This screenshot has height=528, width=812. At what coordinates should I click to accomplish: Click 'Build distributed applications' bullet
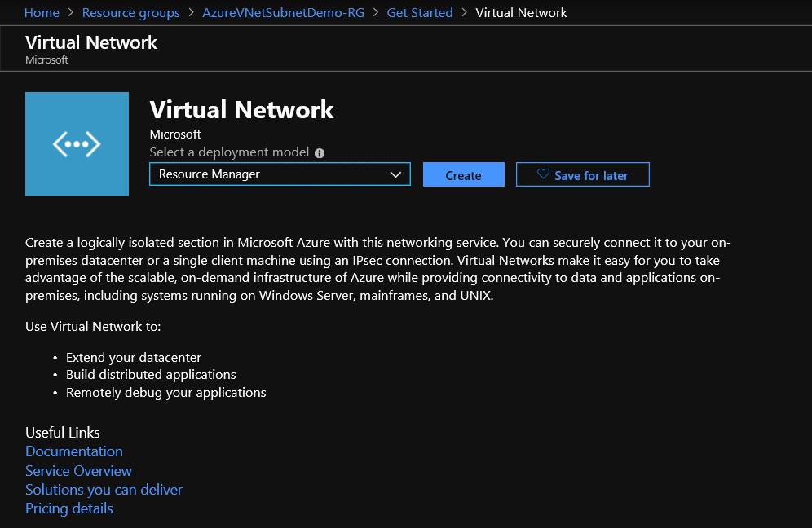pyautogui.click(x=151, y=374)
